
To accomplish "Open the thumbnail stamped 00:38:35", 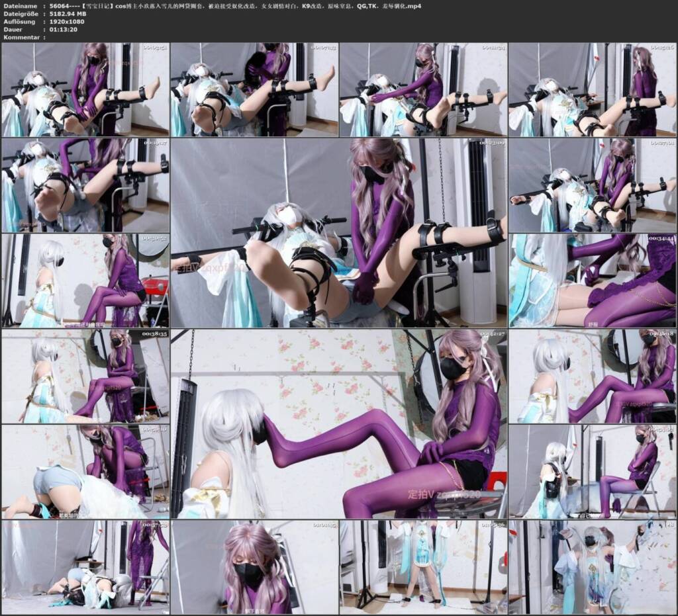I will point(85,376).
